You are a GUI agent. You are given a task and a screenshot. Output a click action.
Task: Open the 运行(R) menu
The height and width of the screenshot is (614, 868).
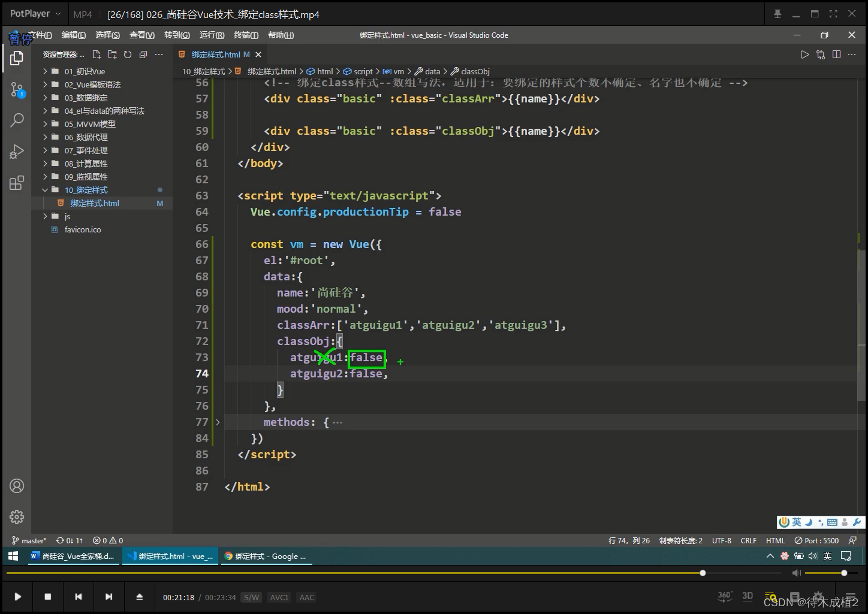(x=212, y=35)
